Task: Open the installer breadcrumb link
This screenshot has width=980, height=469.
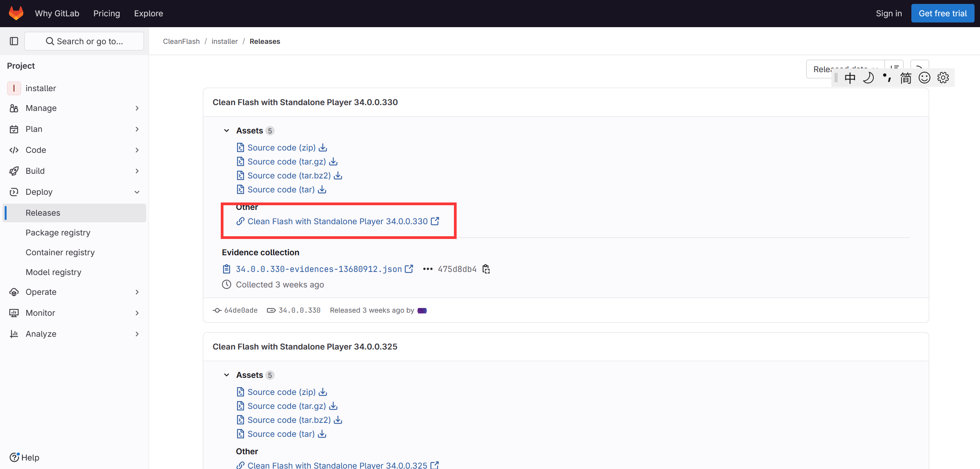Action: point(225,42)
